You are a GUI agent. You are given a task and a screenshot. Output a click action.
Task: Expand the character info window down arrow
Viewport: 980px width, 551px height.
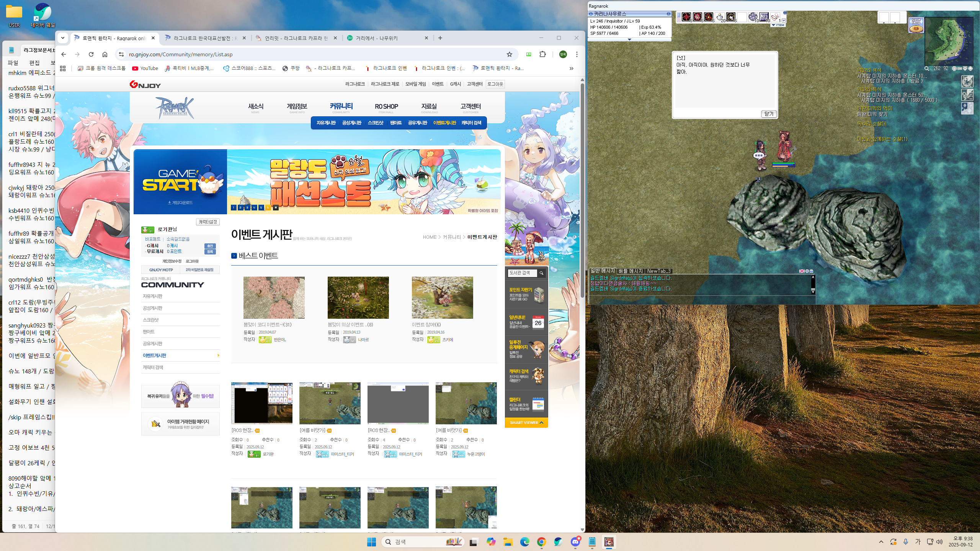[x=629, y=39]
